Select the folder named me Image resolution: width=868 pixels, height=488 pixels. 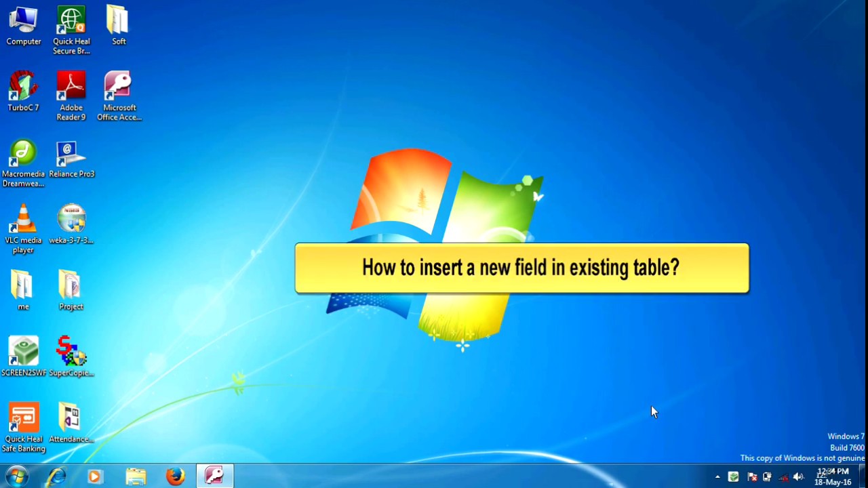tap(23, 291)
